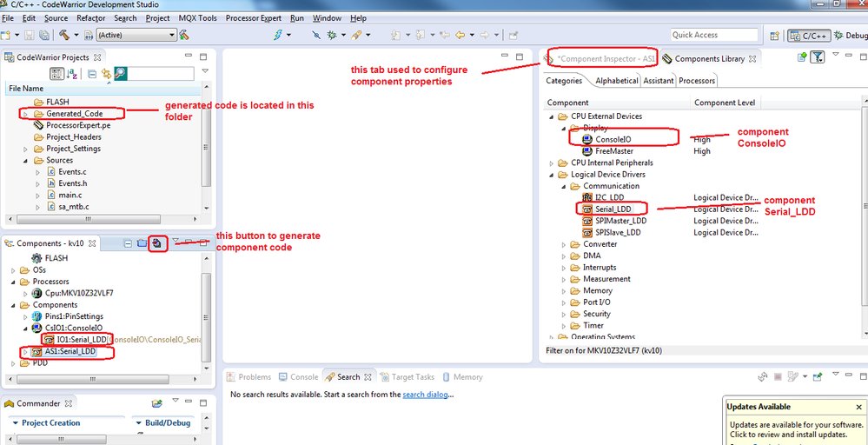Image resolution: width=868 pixels, height=445 pixels.
Task: Click the magnifier search icon in Projects view
Action: click(120, 73)
